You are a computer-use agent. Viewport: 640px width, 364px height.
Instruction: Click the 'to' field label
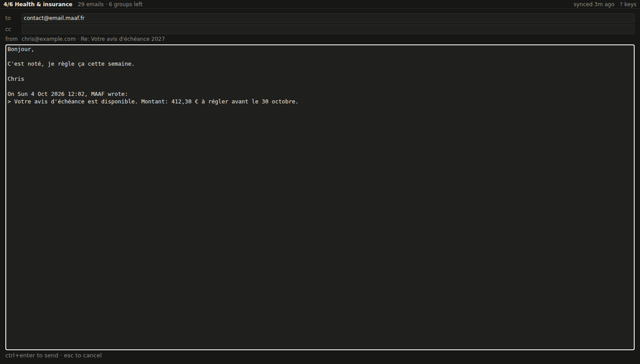8,18
